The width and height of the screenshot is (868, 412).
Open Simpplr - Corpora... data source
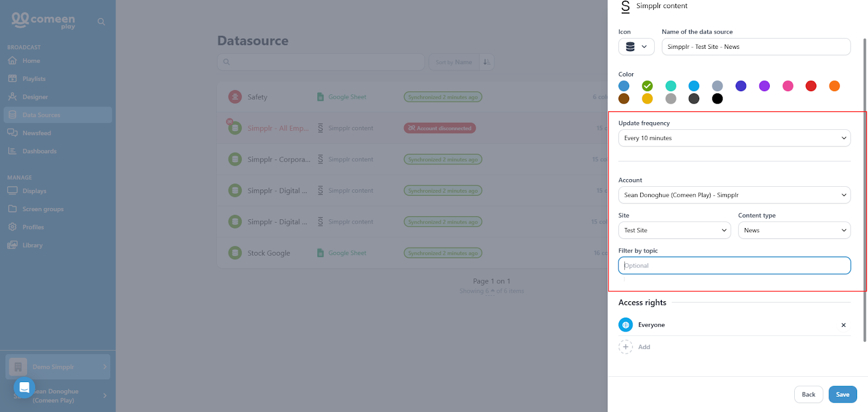[279, 160]
